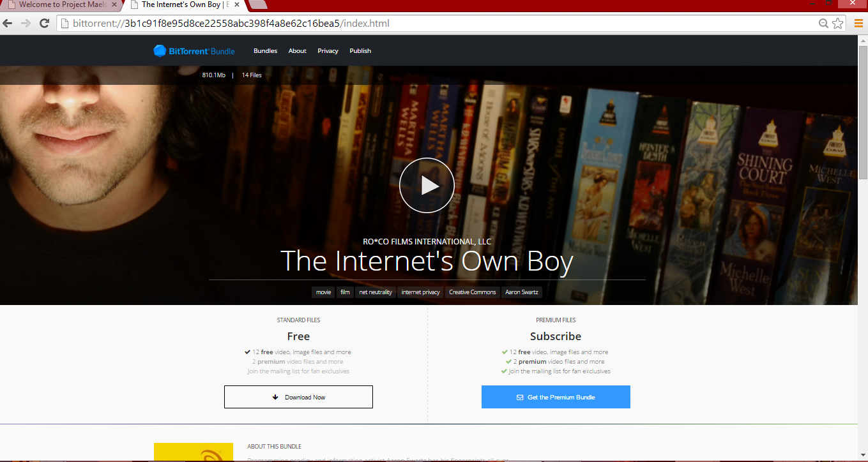Screen dimensions: 868x462
Task: Click the film tag
Action: click(x=345, y=292)
